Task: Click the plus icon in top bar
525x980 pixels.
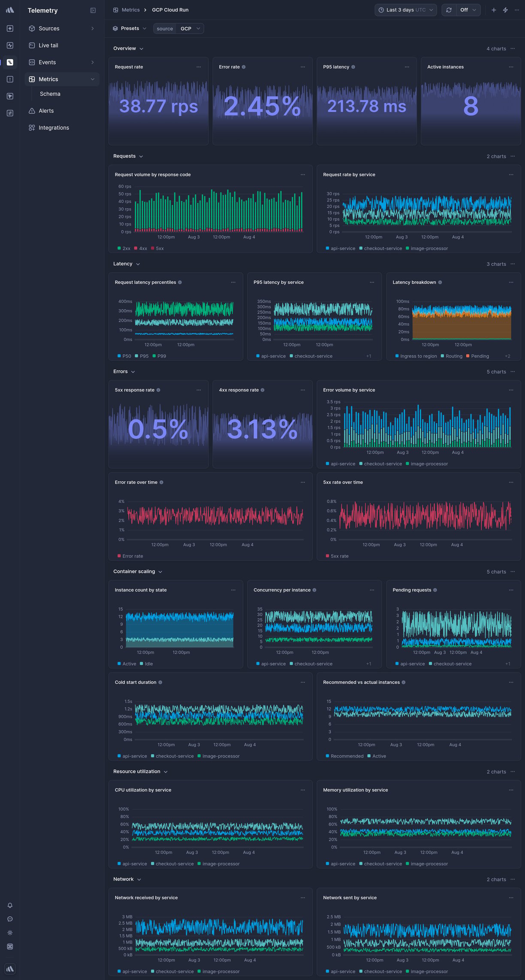Action: pos(494,10)
